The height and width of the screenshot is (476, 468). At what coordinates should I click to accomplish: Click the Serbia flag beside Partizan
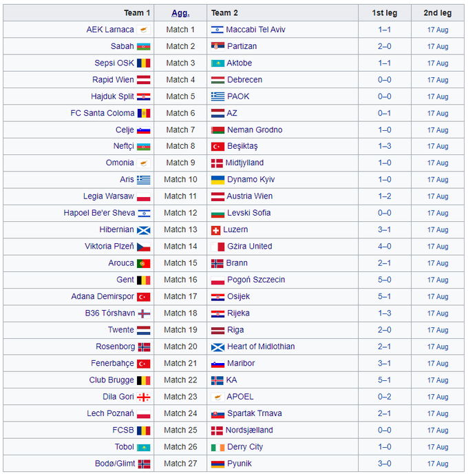[217, 46]
